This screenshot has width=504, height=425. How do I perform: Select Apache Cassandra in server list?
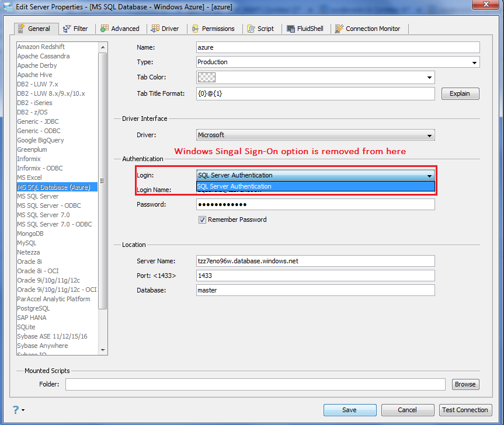(x=43, y=56)
